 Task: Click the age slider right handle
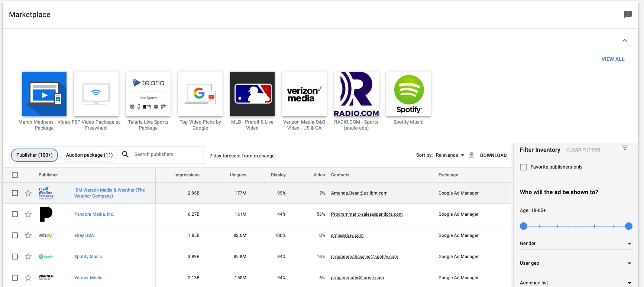pos(629,226)
